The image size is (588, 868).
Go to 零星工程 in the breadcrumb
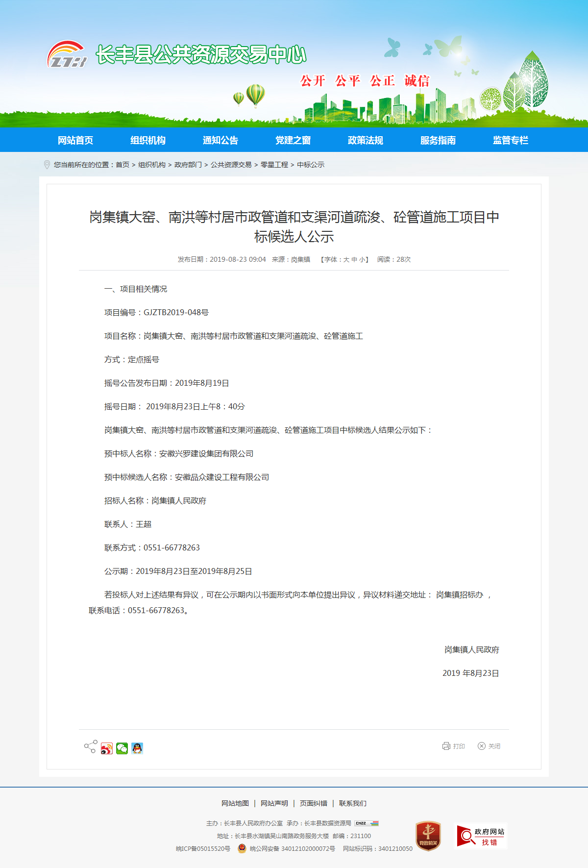[x=274, y=165]
